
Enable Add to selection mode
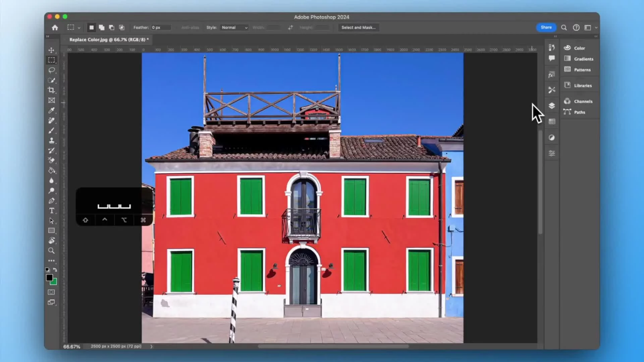(x=101, y=27)
